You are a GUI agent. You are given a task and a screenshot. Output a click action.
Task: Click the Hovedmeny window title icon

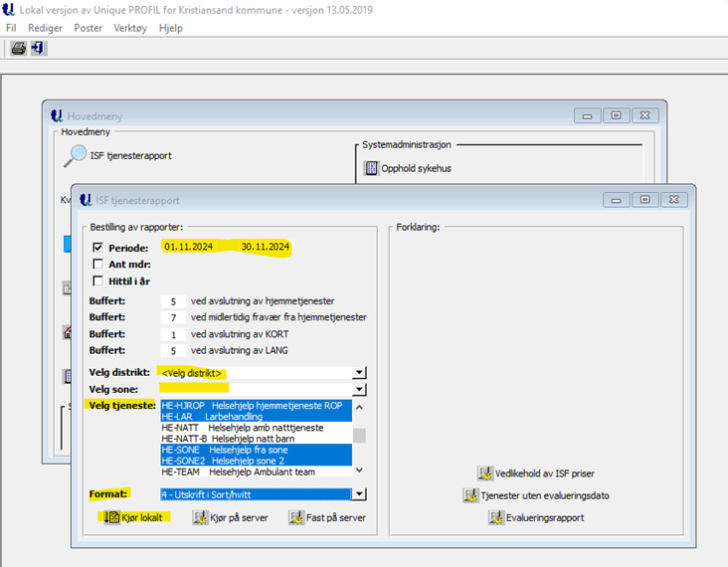point(57,115)
